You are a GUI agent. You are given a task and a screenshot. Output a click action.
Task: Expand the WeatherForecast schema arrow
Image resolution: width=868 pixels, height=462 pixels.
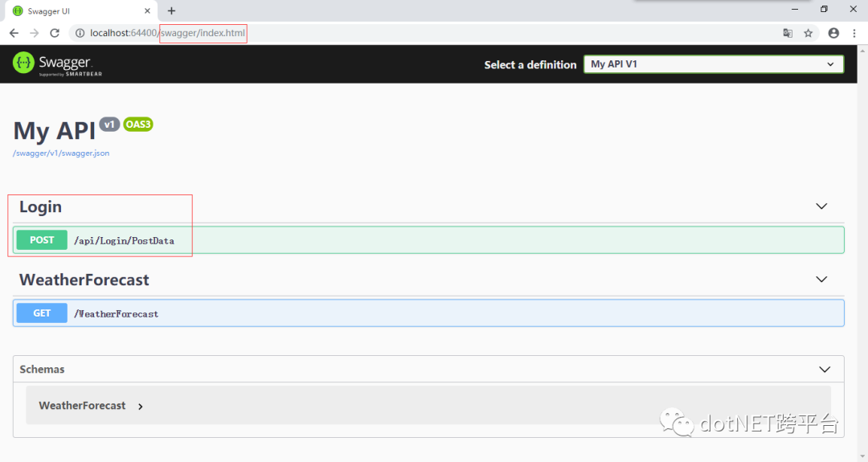pyautogui.click(x=141, y=406)
